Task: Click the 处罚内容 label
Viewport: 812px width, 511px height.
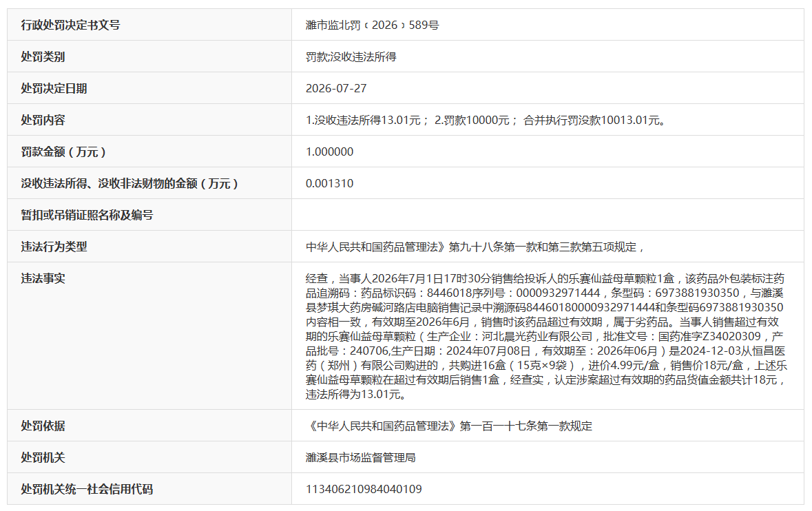Action: (x=43, y=120)
